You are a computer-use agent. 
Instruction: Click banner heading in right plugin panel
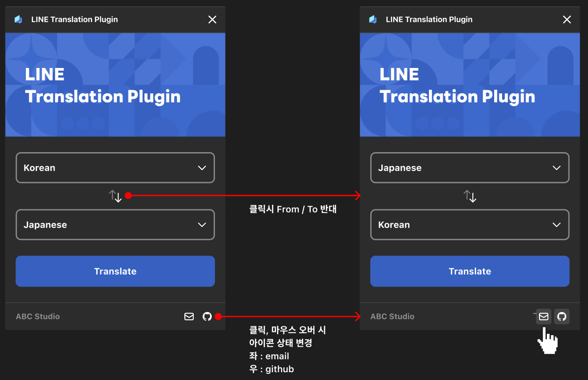click(457, 86)
